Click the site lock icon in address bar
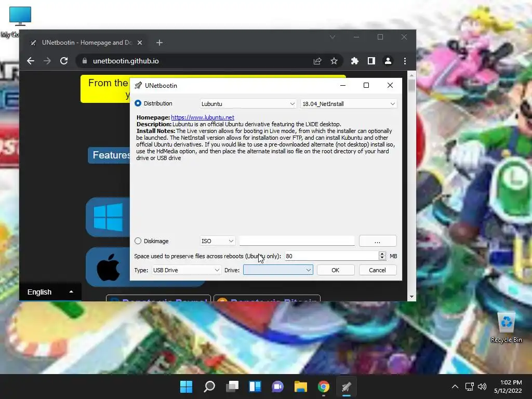The width and height of the screenshot is (532, 399). click(x=85, y=61)
